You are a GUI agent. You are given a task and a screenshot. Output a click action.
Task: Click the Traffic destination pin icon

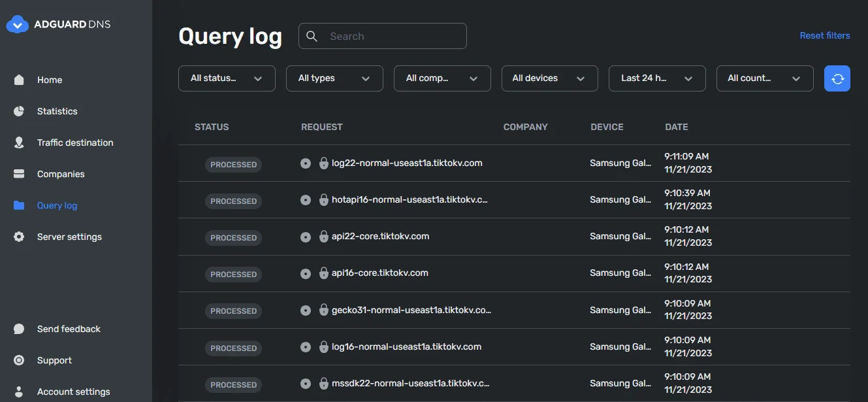pyautogui.click(x=19, y=142)
